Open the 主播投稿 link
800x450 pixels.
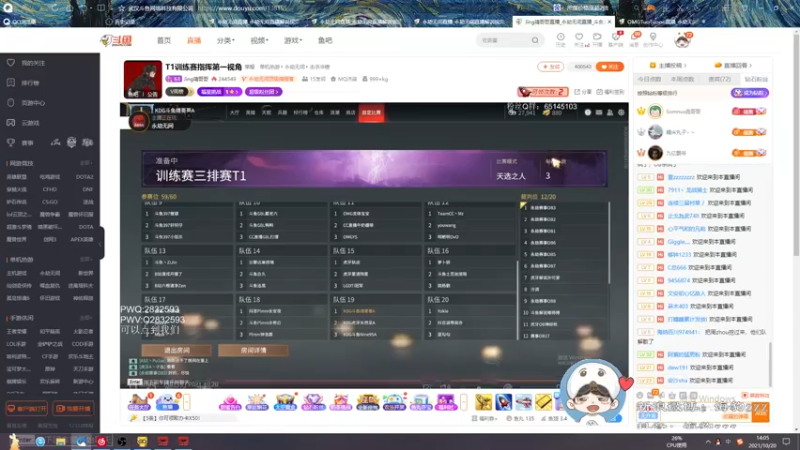coord(668,65)
